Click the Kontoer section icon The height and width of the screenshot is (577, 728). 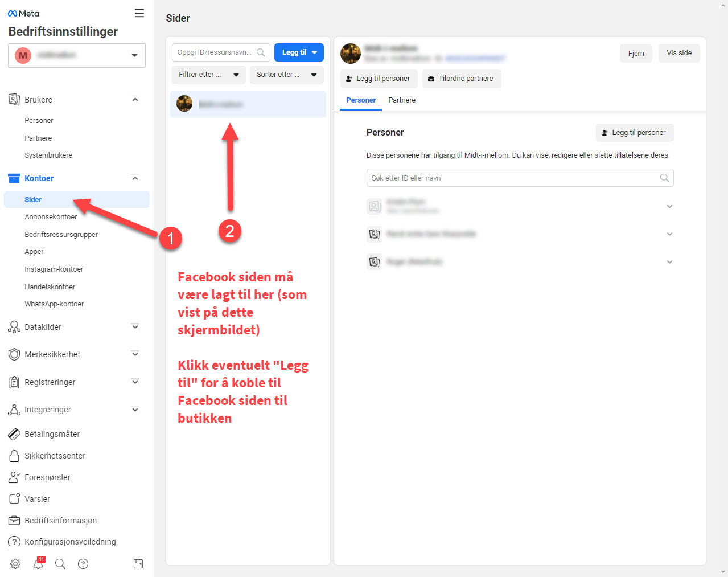[14, 178]
